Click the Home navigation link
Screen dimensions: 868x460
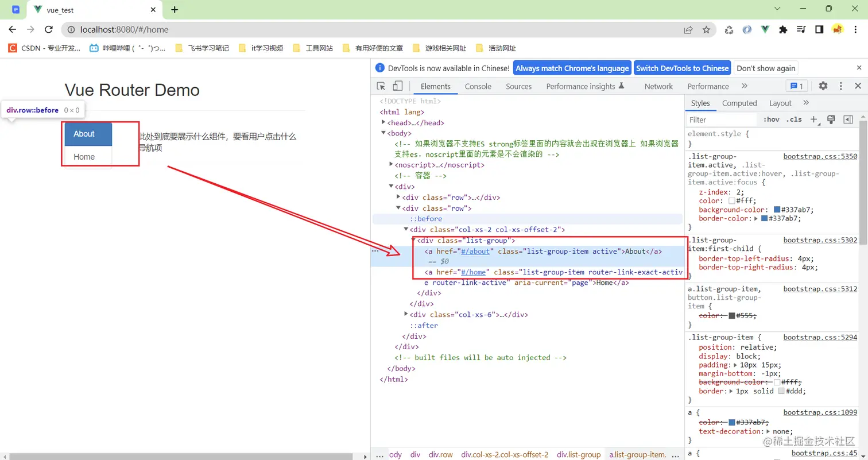[88, 157]
